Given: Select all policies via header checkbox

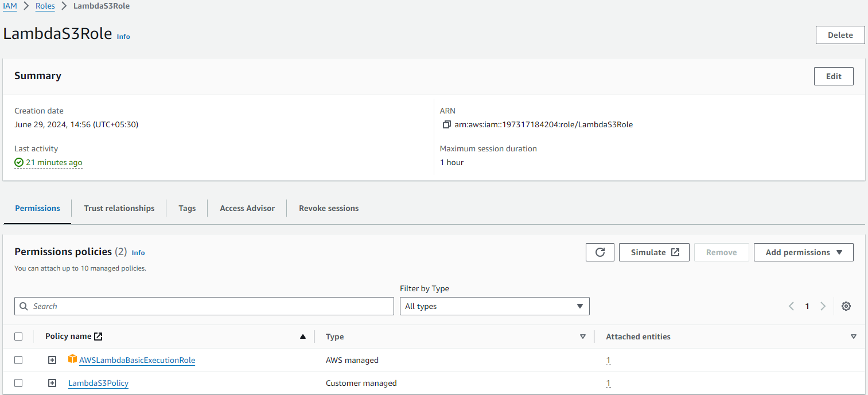Looking at the screenshot, I should [18, 337].
